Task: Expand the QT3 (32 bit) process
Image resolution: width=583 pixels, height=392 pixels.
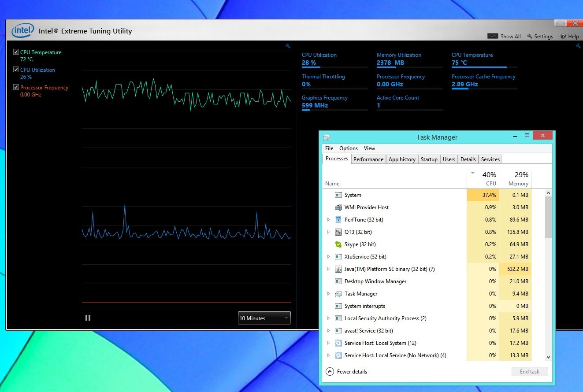Action: click(x=328, y=232)
